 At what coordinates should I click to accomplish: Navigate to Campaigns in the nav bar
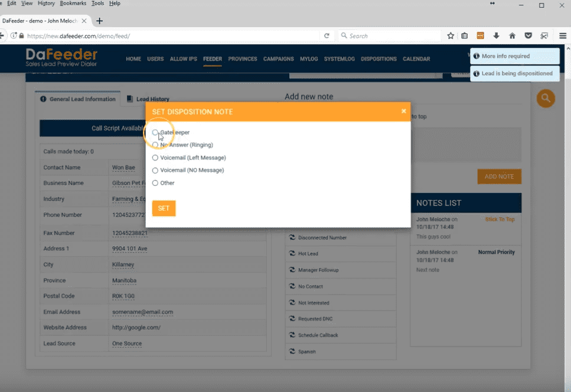[x=278, y=59]
